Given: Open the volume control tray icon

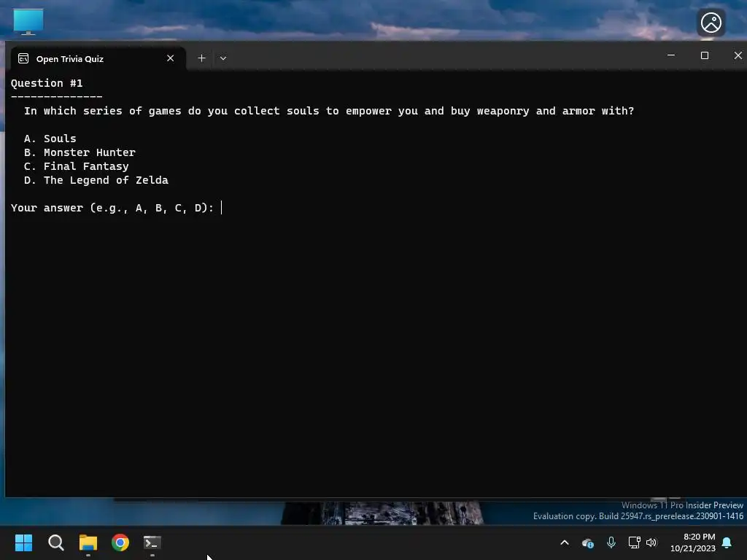Looking at the screenshot, I should pyautogui.click(x=651, y=542).
